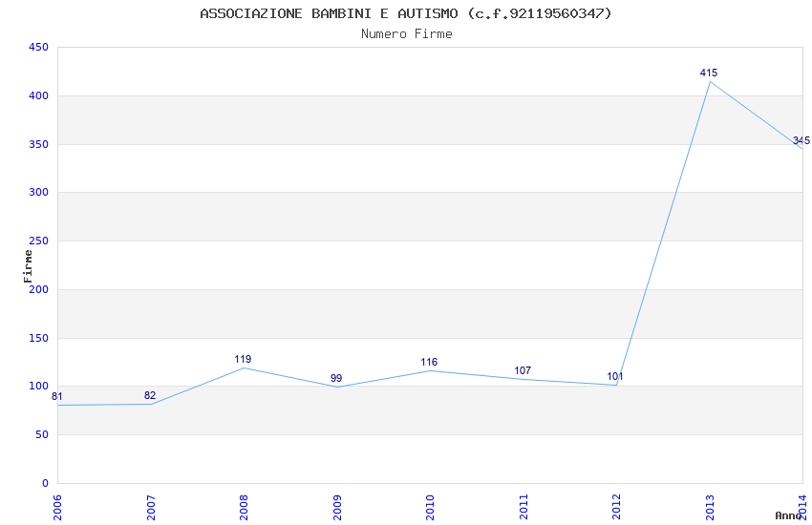Click the x-axis year label 2007
Image resolution: width=812 pixels, height=525 pixels.
pyautogui.click(x=151, y=508)
